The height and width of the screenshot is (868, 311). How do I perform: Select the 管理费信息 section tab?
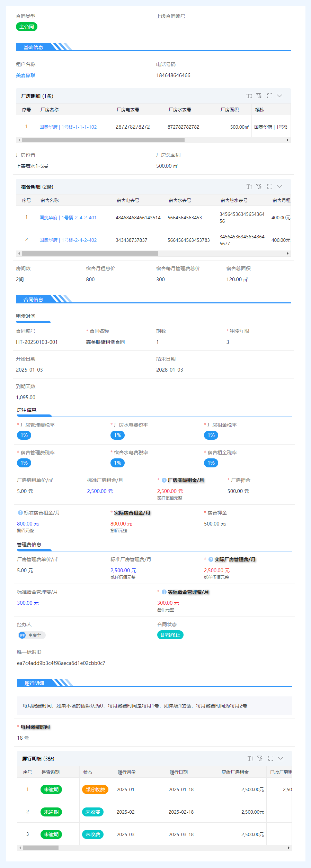pyautogui.click(x=29, y=545)
